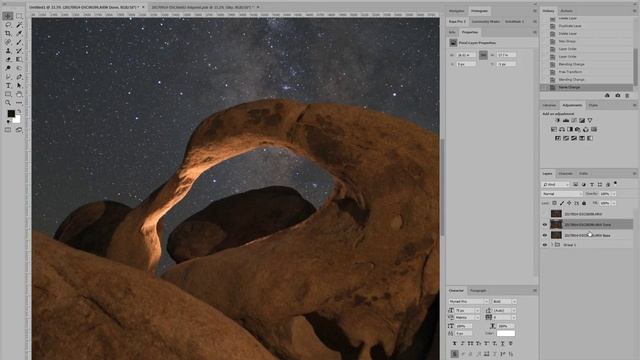Image resolution: width=640 pixels, height=360 pixels.
Task: Create a new snapshot in History panel
Action: (x=617, y=95)
